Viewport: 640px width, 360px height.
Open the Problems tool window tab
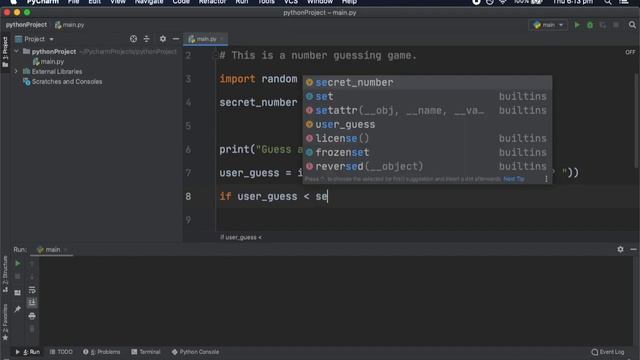(102, 352)
